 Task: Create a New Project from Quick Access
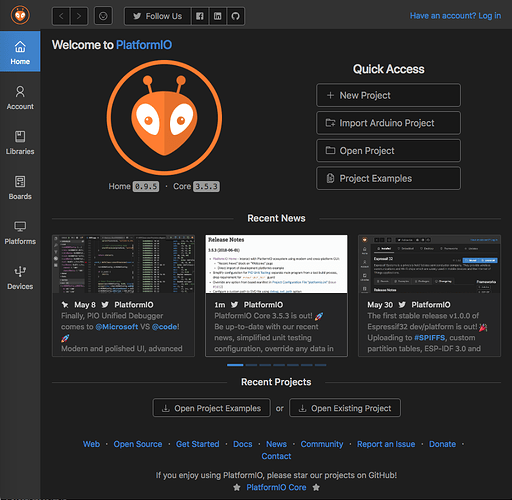[388, 95]
